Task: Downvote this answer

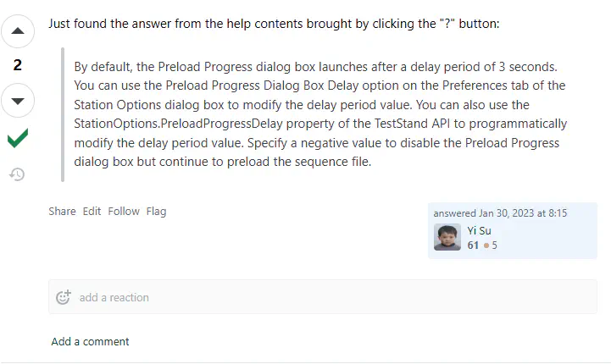Action: pos(18,101)
